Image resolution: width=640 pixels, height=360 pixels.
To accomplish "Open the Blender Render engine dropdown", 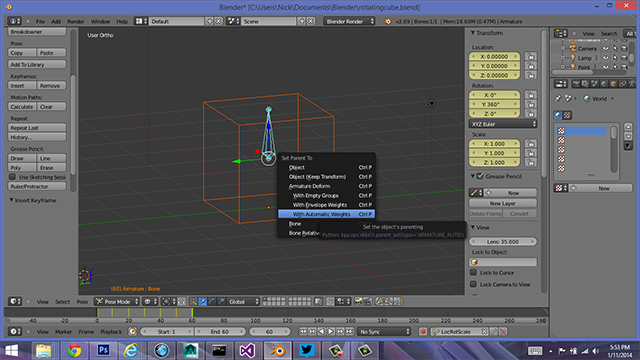I will (x=349, y=21).
